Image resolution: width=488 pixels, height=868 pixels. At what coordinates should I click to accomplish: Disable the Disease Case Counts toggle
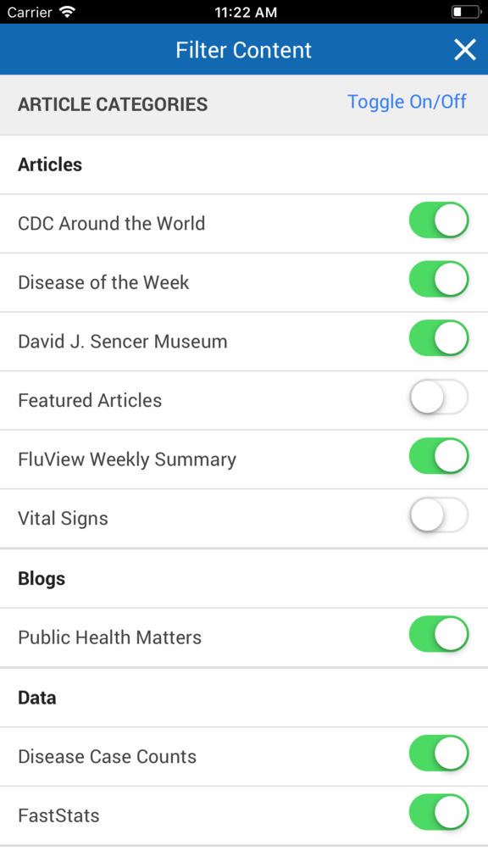tap(439, 754)
